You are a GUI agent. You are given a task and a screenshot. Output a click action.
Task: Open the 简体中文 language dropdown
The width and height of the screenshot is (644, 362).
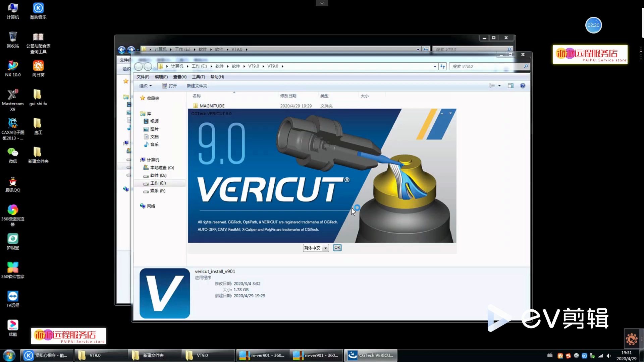[x=316, y=248]
